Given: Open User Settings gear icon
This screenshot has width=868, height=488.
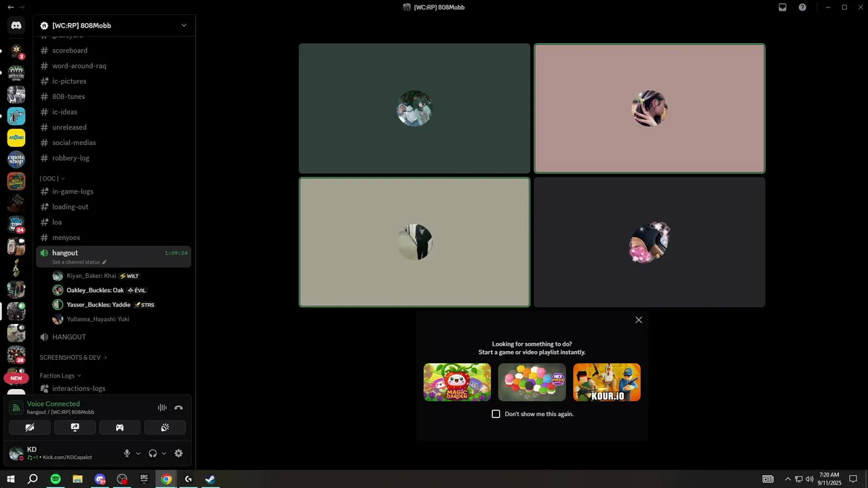Looking at the screenshot, I should 178,453.
